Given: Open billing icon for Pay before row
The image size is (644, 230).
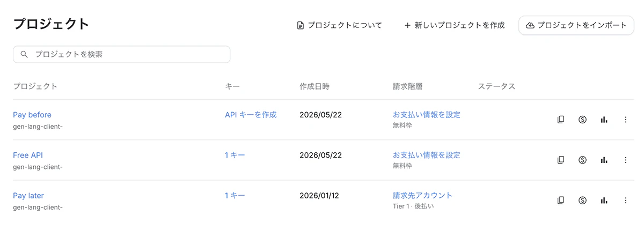Looking at the screenshot, I should 582,120.
